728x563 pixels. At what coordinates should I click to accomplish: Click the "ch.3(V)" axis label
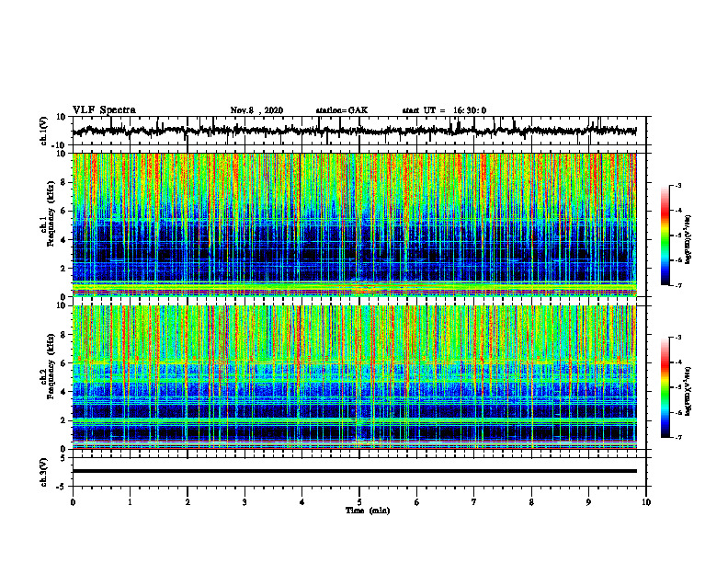pos(43,473)
